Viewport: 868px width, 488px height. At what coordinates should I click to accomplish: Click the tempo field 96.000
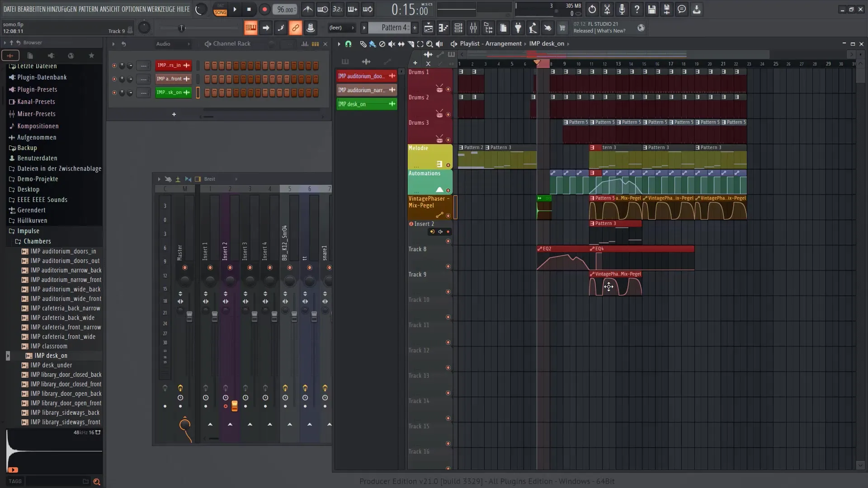(x=285, y=9)
